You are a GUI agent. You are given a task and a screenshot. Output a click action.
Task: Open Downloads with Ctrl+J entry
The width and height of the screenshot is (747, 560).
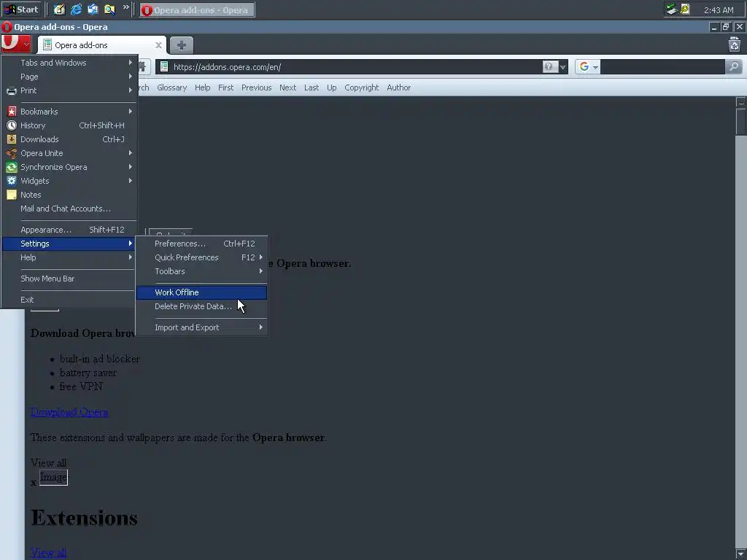pyautogui.click(x=69, y=139)
